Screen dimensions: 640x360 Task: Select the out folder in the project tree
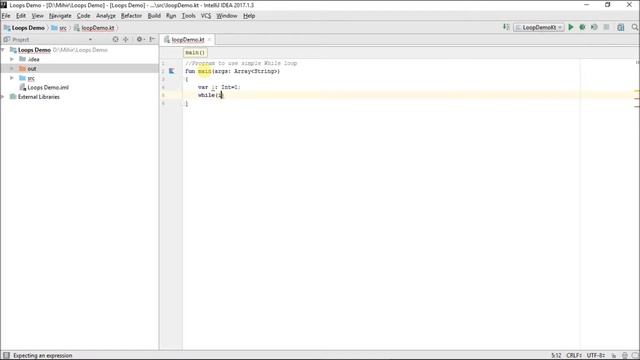[32, 69]
